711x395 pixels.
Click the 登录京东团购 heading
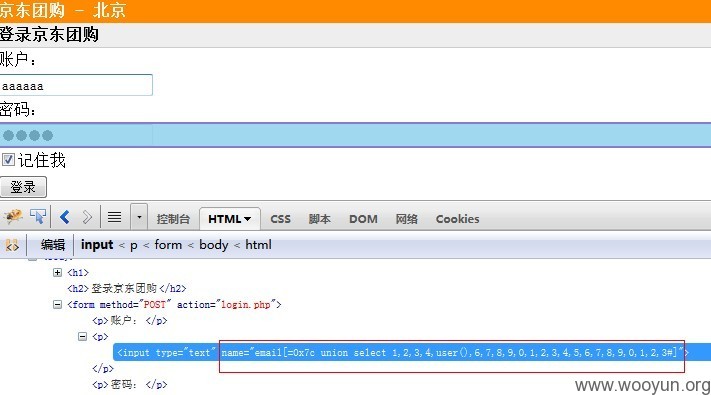tap(49, 34)
